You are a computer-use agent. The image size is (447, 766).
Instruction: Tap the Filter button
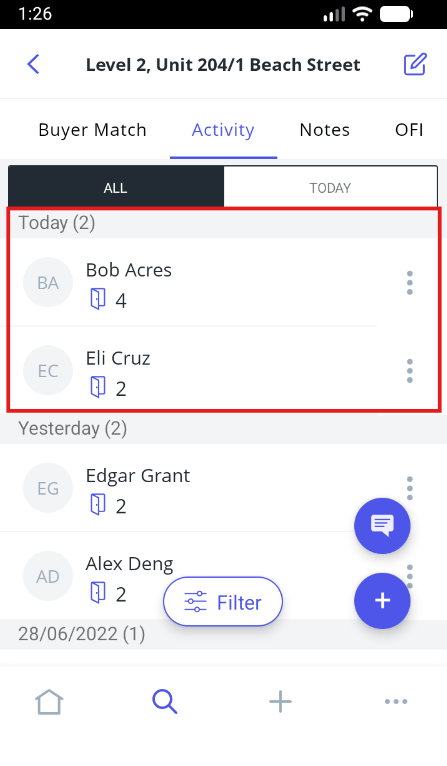223,601
